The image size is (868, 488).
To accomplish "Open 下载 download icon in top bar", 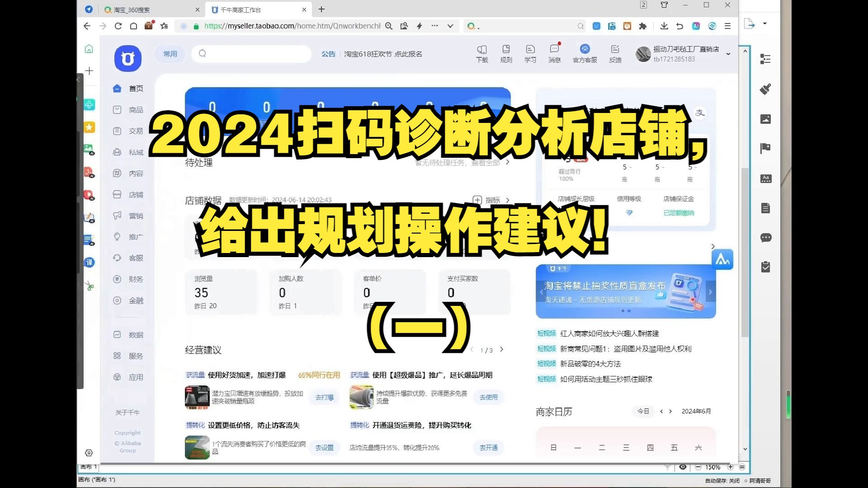I will click(x=482, y=54).
